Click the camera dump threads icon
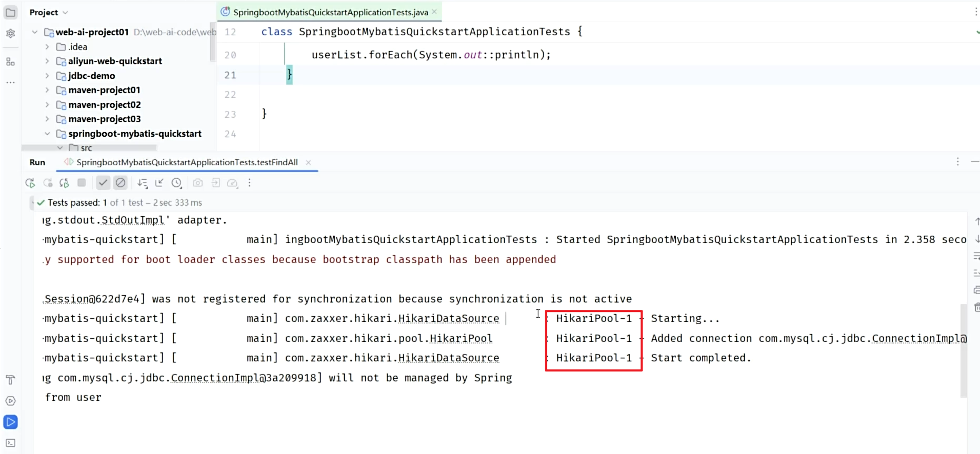The width and height of the screenshot is (980, 454). (x=198, y=183)
